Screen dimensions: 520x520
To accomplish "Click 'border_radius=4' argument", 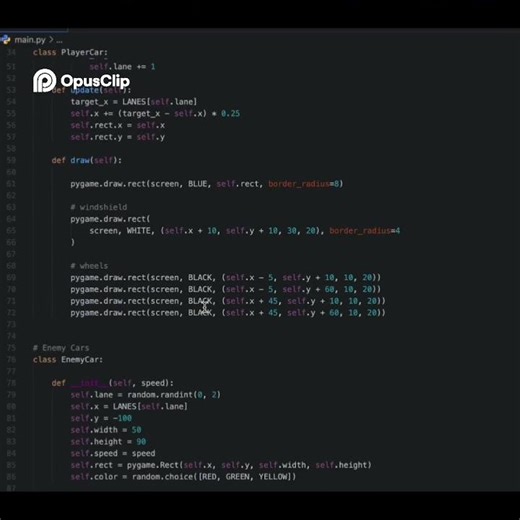I will (365, 231).
